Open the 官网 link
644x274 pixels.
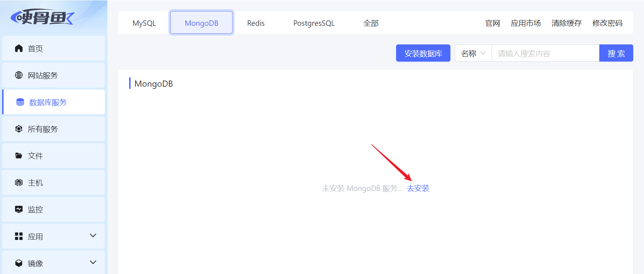tap(493, 23)
